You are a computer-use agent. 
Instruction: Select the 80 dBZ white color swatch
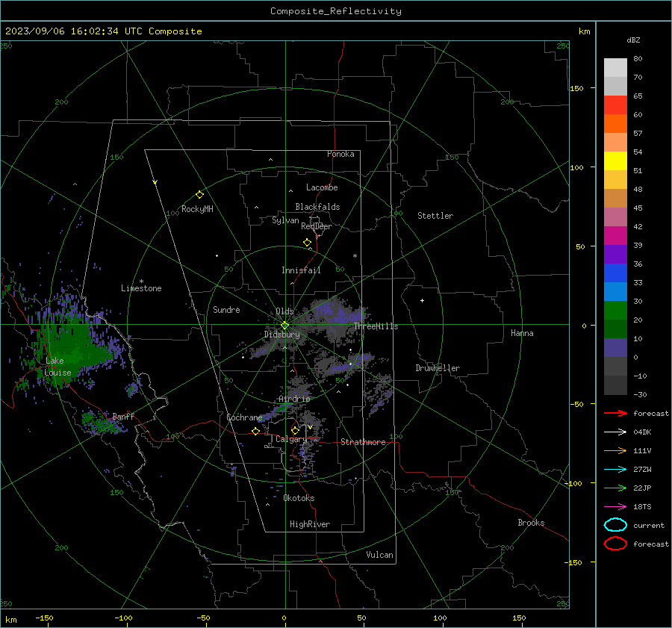[x=615, y=67]
